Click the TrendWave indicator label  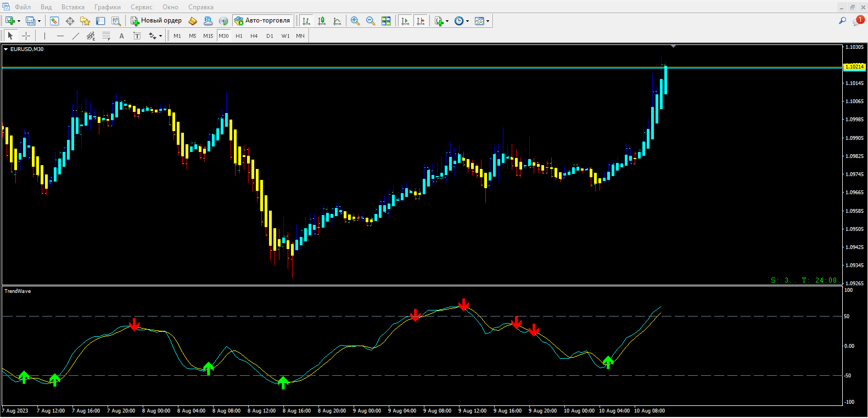pos(18,291)
